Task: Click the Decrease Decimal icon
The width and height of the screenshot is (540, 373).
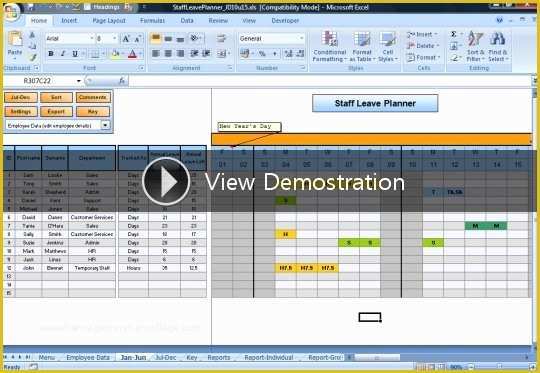Action: click(300, 53)
